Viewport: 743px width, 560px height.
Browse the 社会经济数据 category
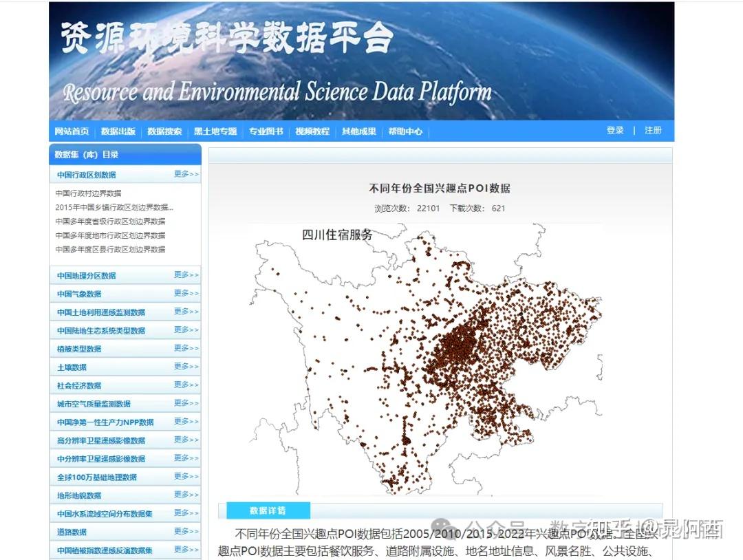(76, 385)
